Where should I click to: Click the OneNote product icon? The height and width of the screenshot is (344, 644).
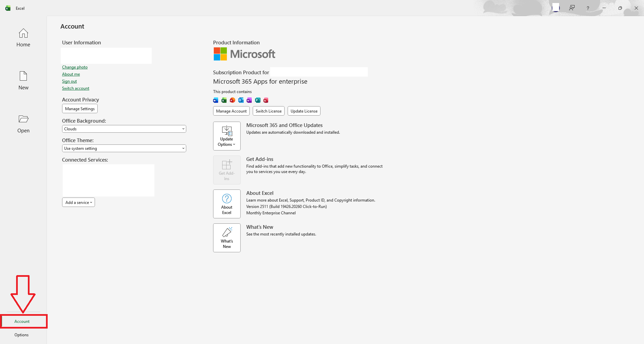click(x=249, y=100)
